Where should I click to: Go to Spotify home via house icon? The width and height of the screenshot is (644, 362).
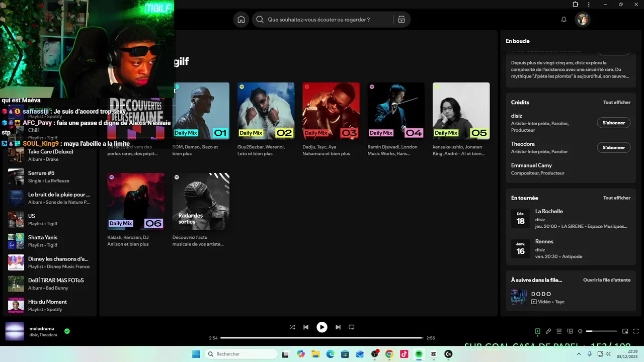pyautogui.click(x=241, y=20)
